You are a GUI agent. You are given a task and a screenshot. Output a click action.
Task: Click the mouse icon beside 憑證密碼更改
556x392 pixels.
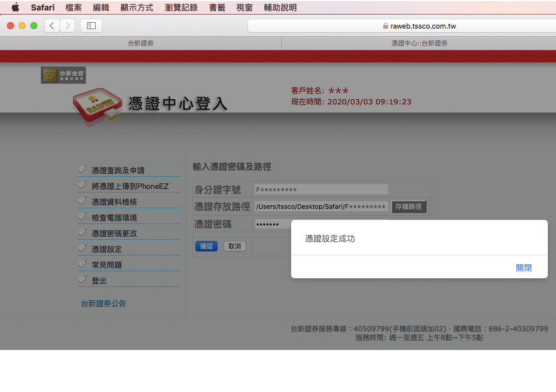pos(83,232)
